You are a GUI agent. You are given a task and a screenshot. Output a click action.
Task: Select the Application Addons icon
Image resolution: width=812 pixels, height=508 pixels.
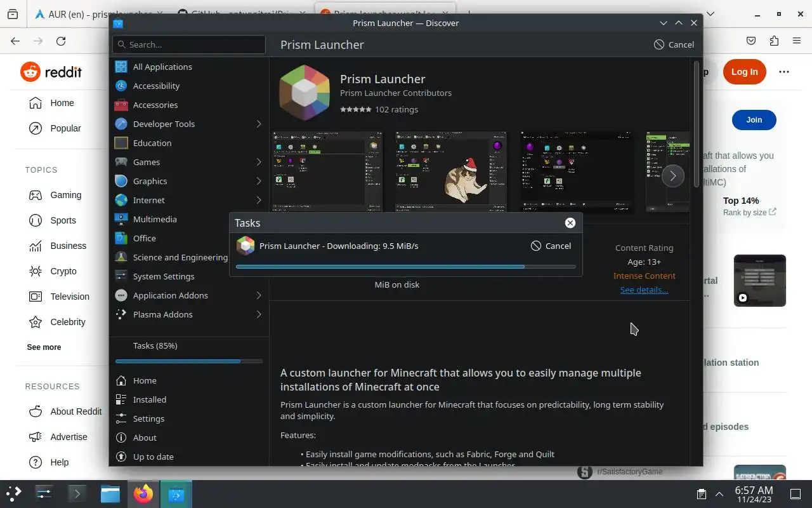point(121,295)
